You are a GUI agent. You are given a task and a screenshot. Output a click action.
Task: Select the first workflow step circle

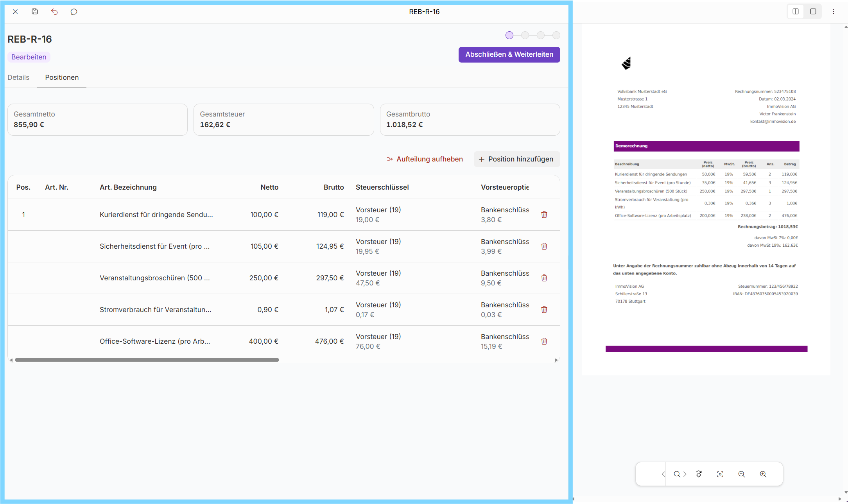(x=509, y=35)
